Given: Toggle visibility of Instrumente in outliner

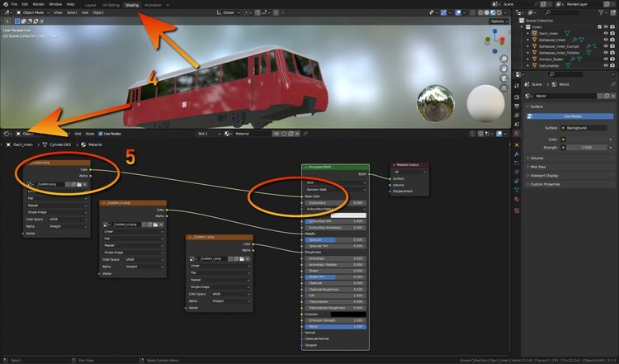Looking at the screenshot, I should [605, 64].
